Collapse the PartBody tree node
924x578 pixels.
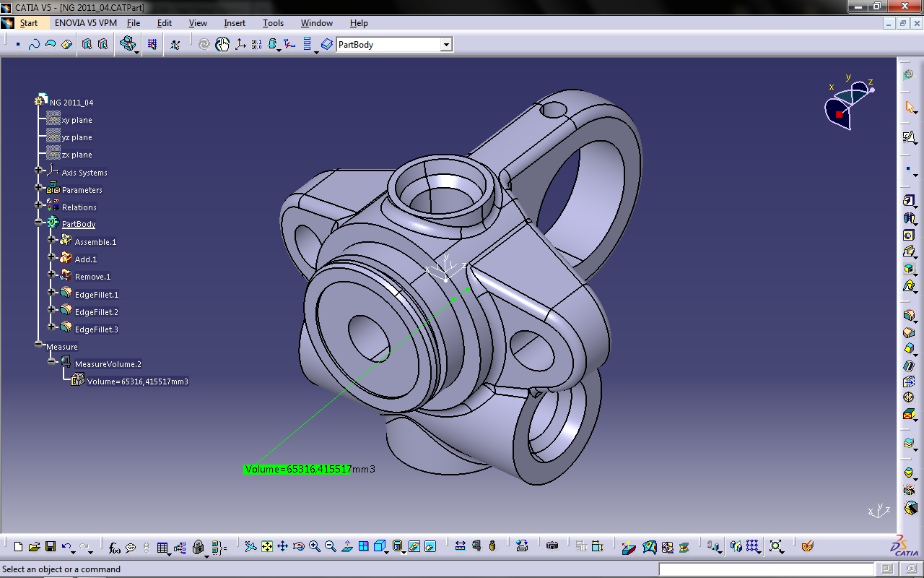[x=39, y=223]
